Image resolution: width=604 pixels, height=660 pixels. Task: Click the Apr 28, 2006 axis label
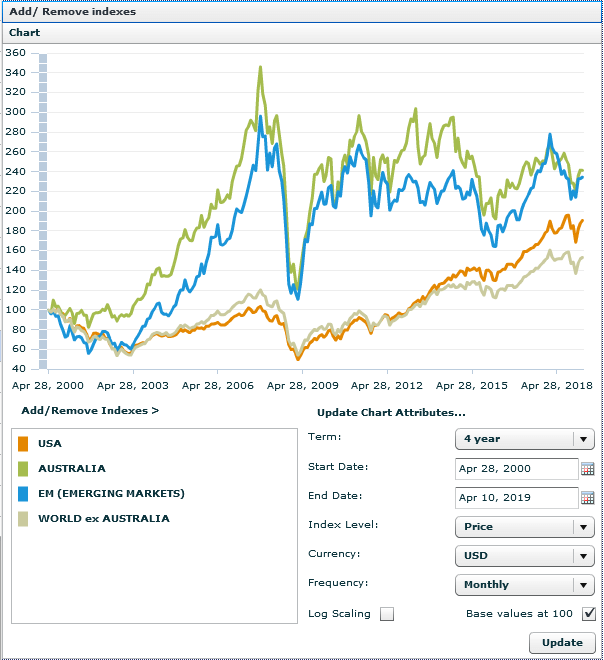218,386
